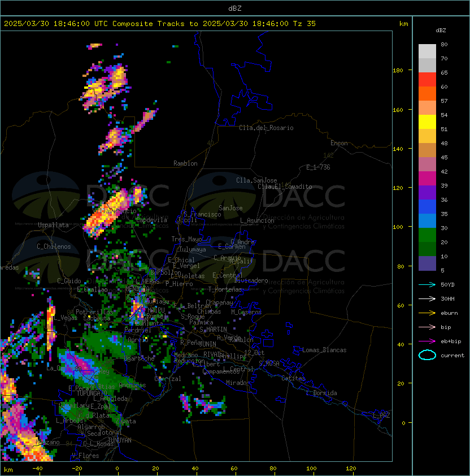Pick the light gray 70-80 dBZ swatch
The image size is (470, 476).
(427, 51)
